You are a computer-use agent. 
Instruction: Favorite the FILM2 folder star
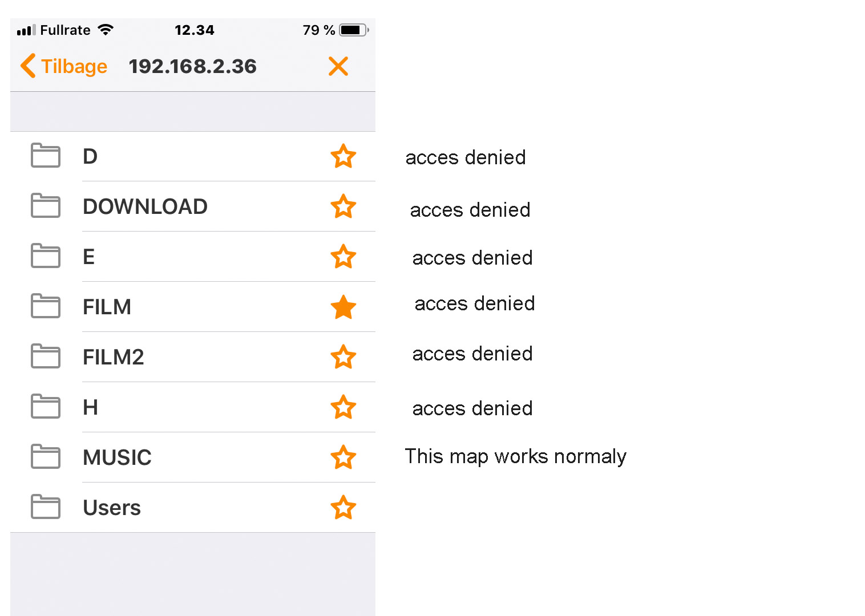(x=343, y=357)
